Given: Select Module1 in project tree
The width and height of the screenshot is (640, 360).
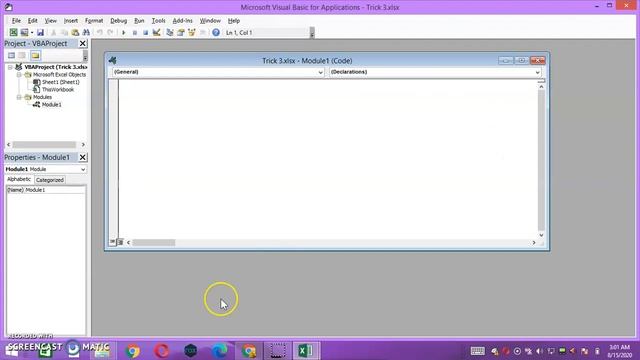Looking at the screenshot, I should 51,104.
